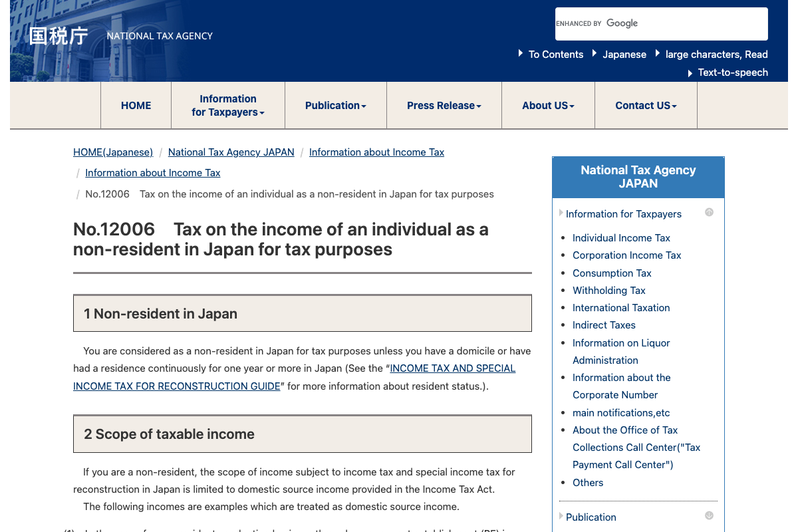Open INCOME TAX AND SPECIAL INCOME TAX guide link
The height and width of the screenshot is (532, 798).
click(295, 377)
